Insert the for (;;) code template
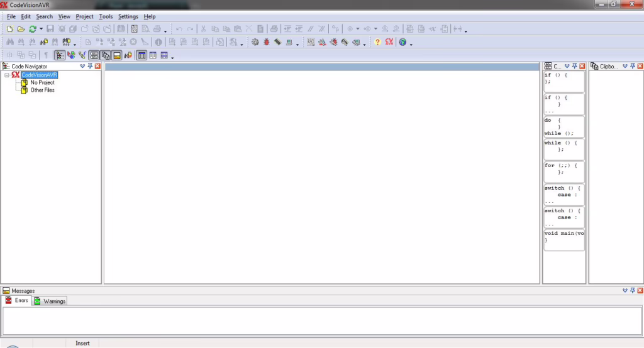644x348 pixels. 564,172
